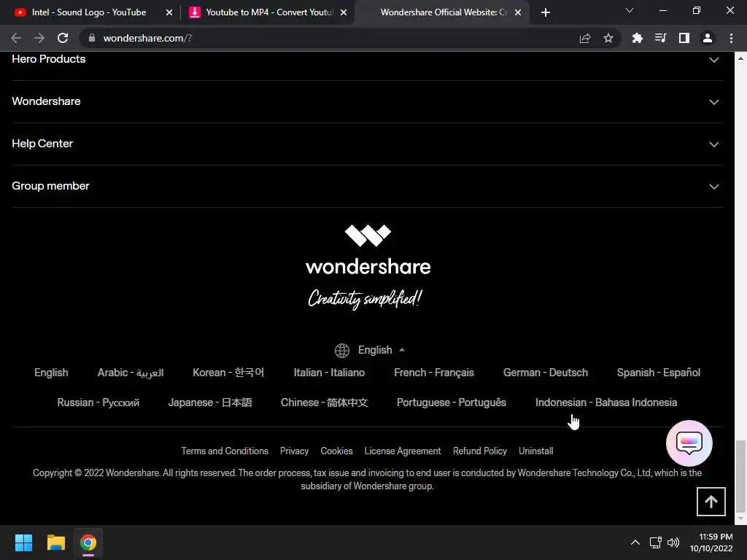This screenshot has height=560, width=747.
Task: Share this page icon in address bar
Action: click(585, 38)
